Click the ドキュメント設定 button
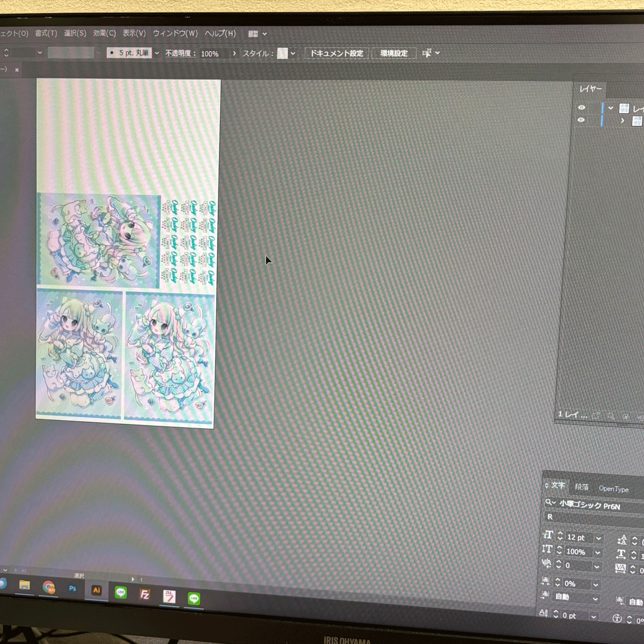Image resolution: width=644 pixels, height=644 pixels. click(336, 53)
